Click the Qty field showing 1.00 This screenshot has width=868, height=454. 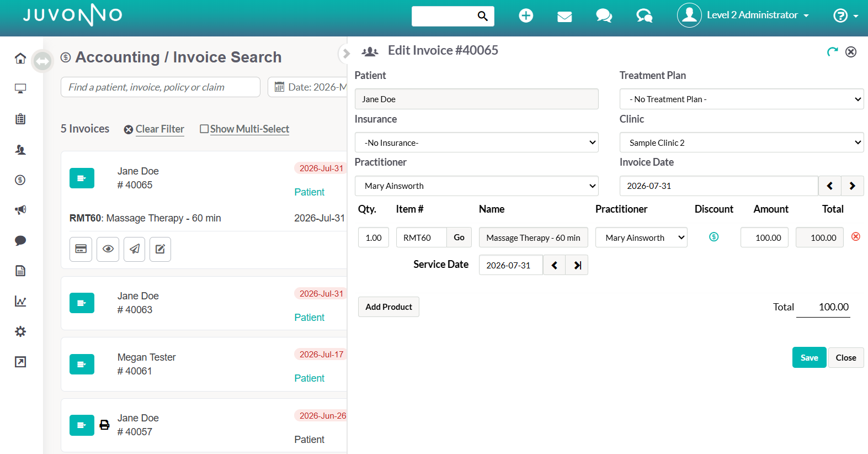[374, 237]
